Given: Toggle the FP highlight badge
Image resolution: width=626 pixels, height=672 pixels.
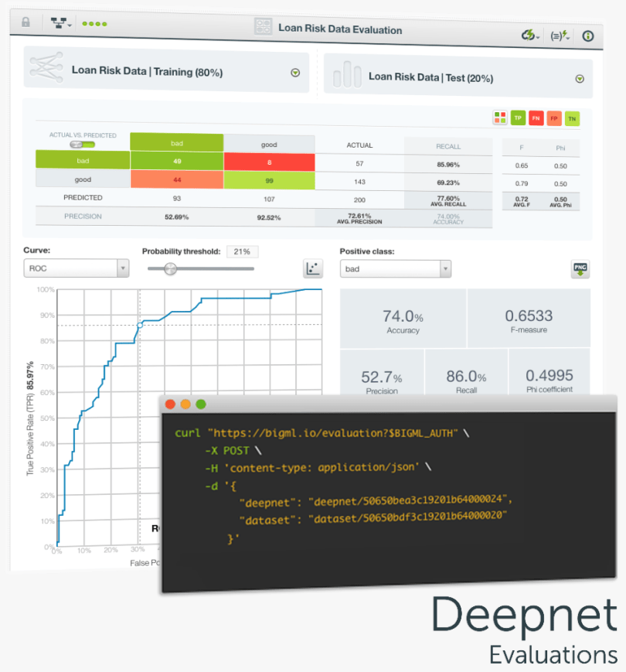Looking at the screenshot, I should (554, 118).
